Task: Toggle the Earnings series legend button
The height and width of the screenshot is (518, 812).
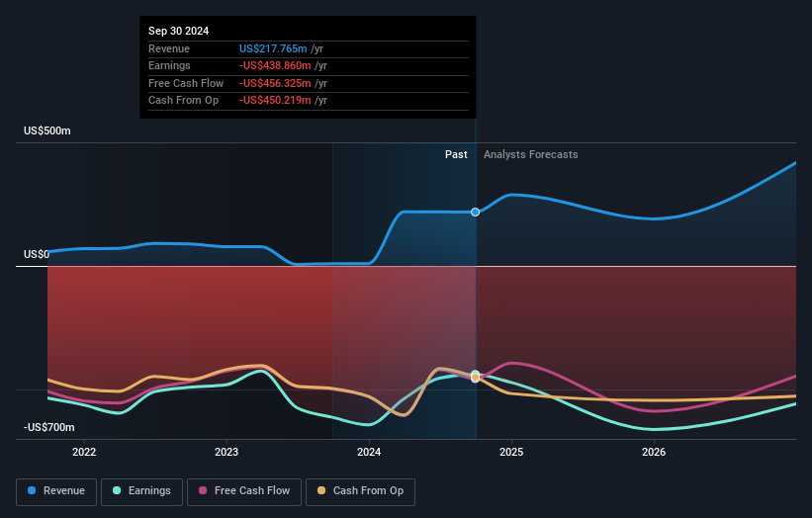Action: 141,491
